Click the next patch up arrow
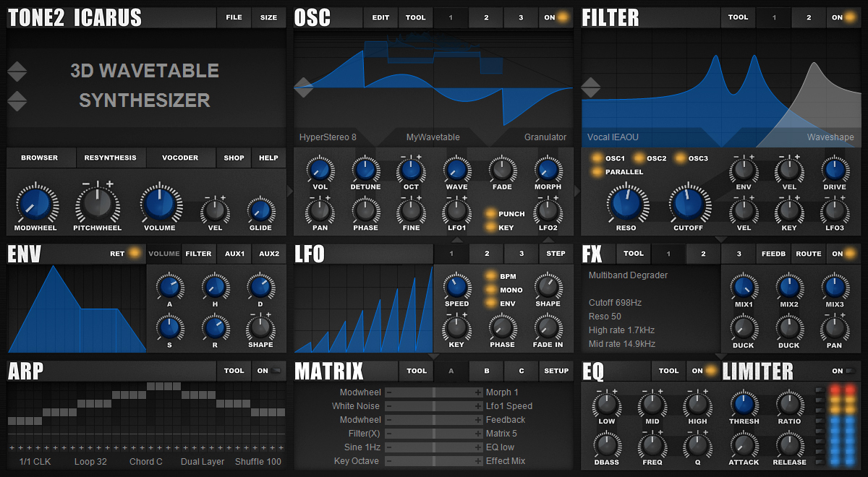The image size is (868, 477). (x=17, y=66)
